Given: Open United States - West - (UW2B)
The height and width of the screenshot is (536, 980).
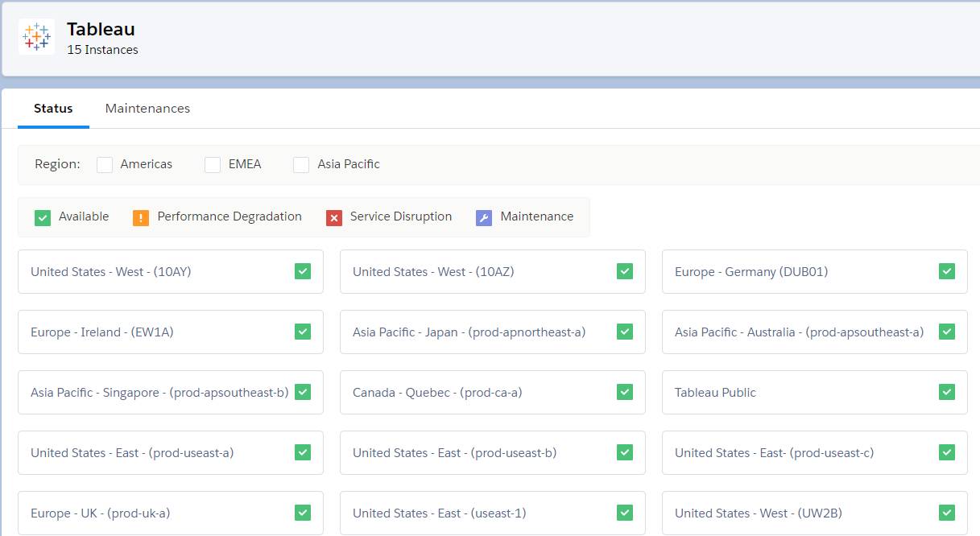Looking at the screenshot, I should pyautogui.click(x=815, y=513).
